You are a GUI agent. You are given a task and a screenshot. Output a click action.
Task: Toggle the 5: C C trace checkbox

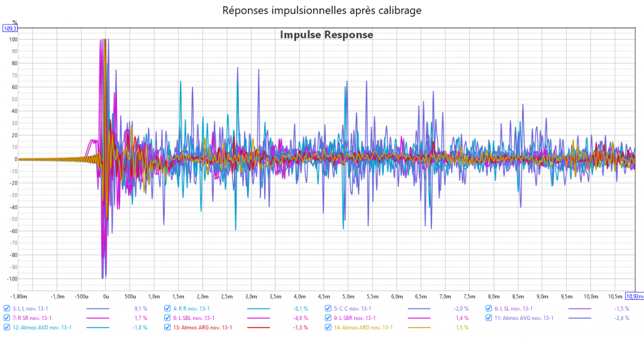(329, 309)
